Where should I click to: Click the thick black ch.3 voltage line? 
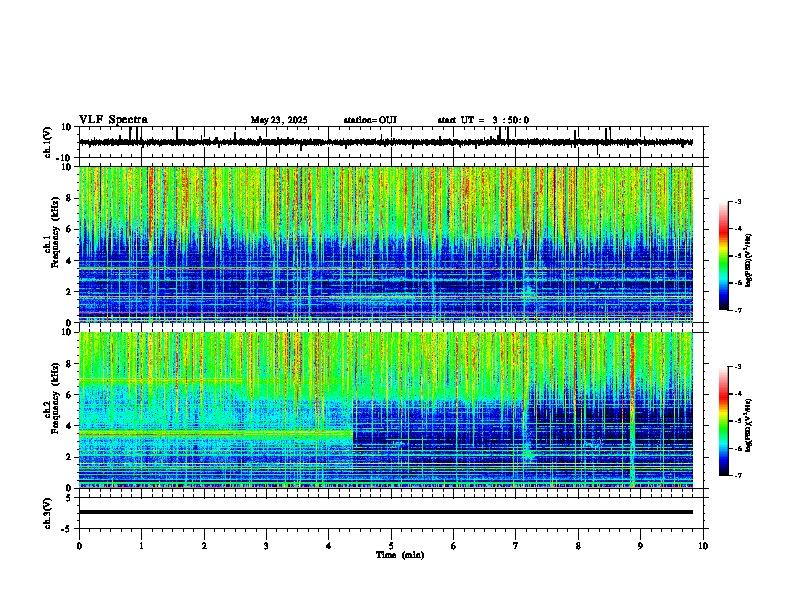(386, 512)
